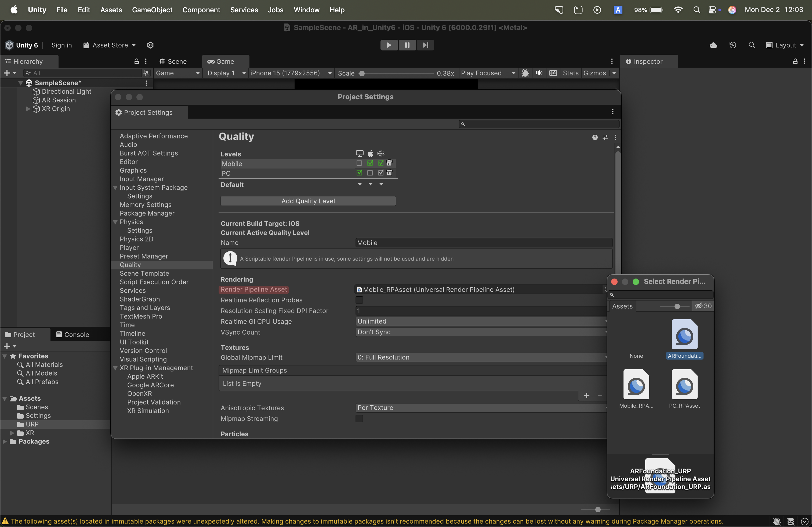Adjust the Game view Scale slider
Image resolution: width=812 pixels, height=527 pixels.
362,73
